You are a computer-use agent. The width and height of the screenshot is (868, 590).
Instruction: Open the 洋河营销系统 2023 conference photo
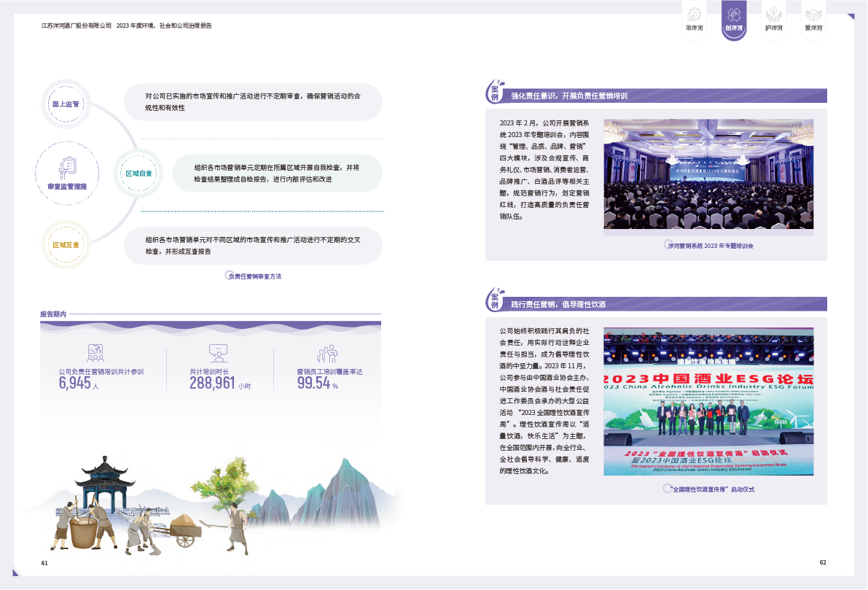point(708,174)
